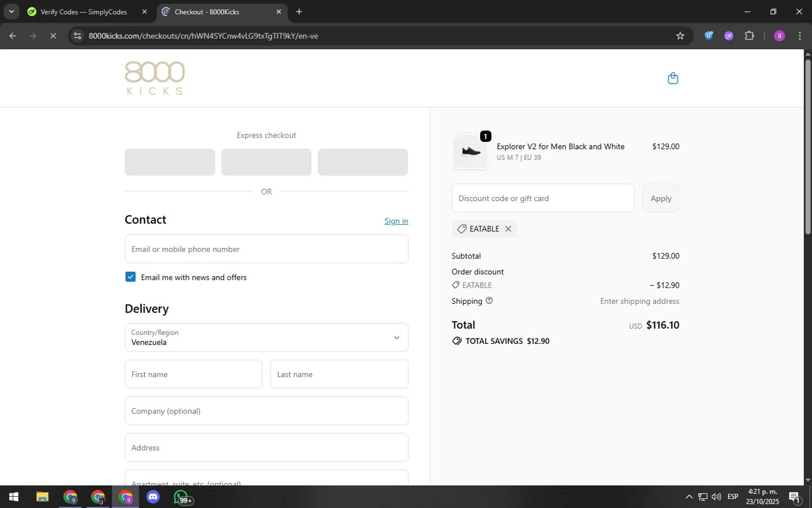Viewport: 812px width, 508px height.
Task: Bookmark this page with the star icon
Action: (x=680, y=36)
